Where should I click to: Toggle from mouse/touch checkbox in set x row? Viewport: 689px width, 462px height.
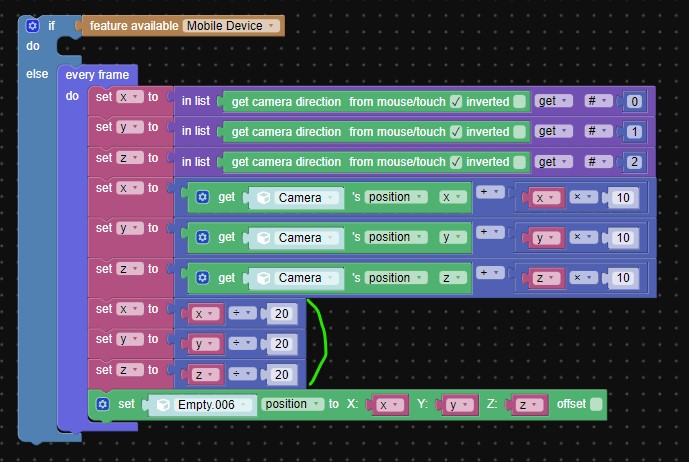[456, 102]
